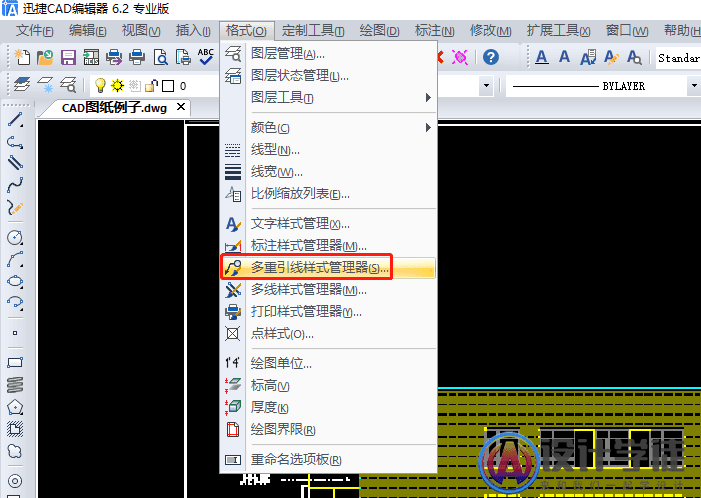701x498 pixels.
Task: Choose 多重引线样式管理器 menu entry
Action: (x=328, y=267)
